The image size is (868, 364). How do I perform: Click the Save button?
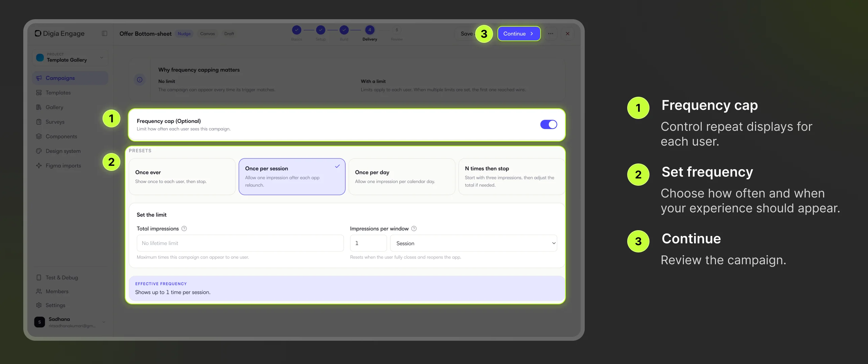(x=466, y=34)
